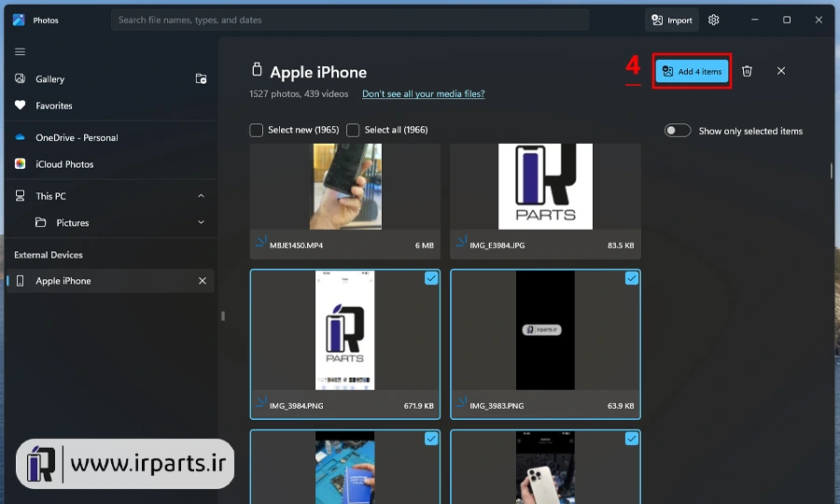
Task: Open the "Don't see all your media files?" link
Action: point(423,93)
